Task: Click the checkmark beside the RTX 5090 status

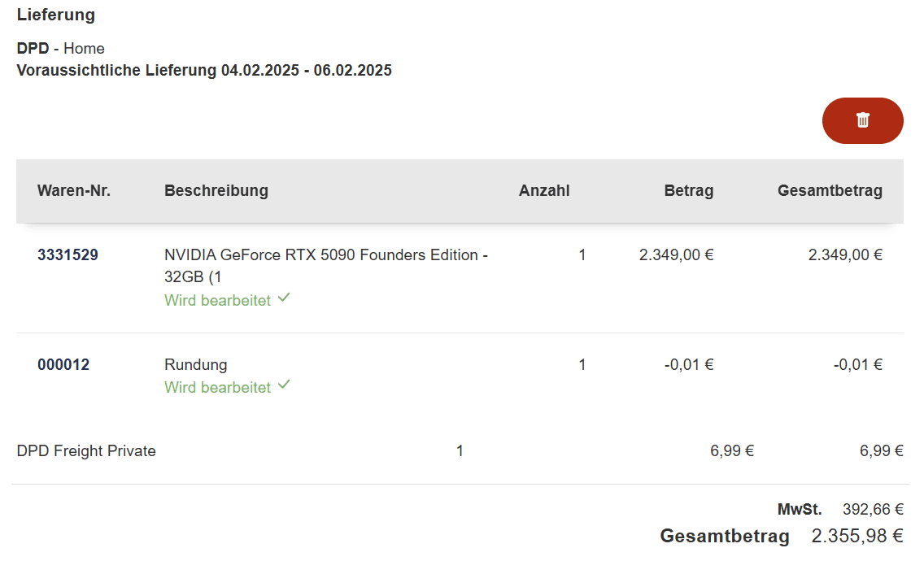Action: [284, 298]
